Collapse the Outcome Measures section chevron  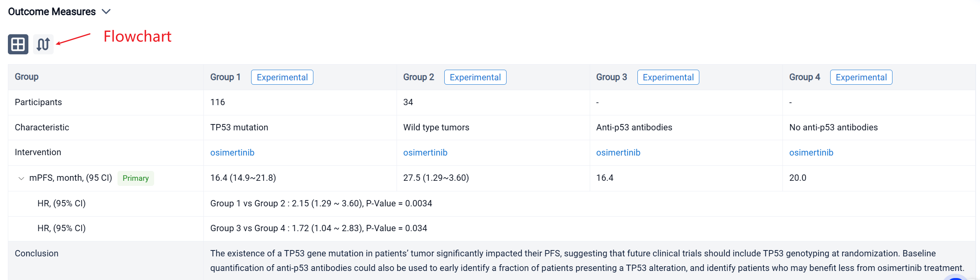(x=106, y=12)
